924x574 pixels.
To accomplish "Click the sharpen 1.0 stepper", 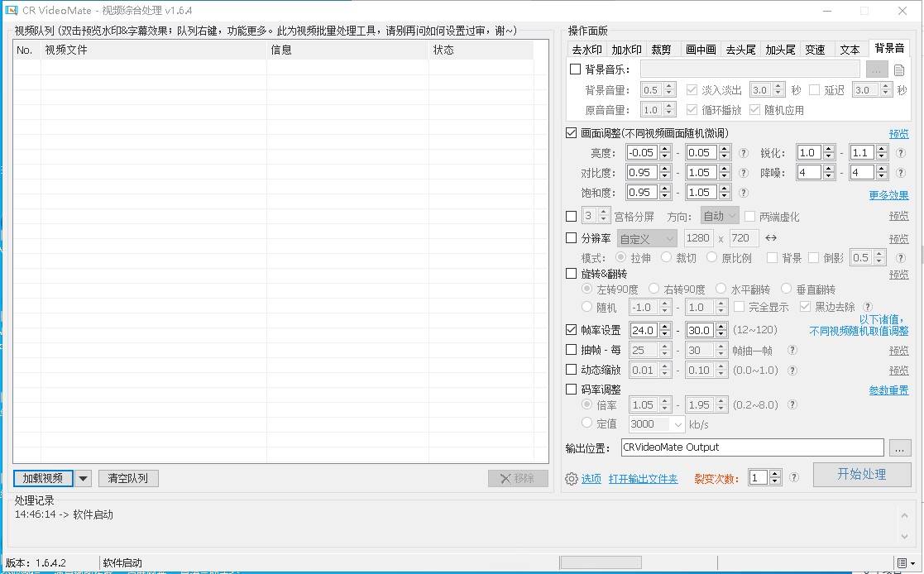I will (x=829, y=153).
